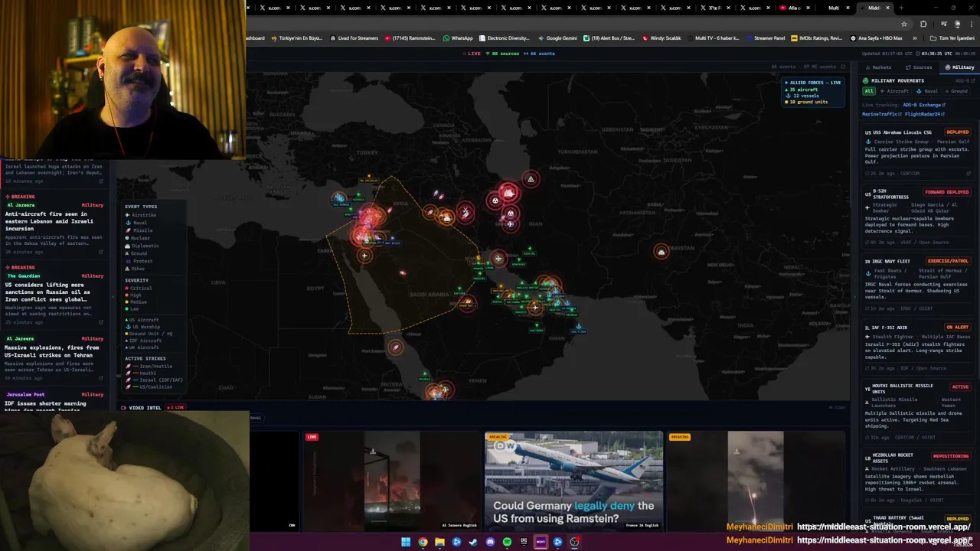Select the Military tab
This screenshot has width=980, height=551.
(960, 67)
